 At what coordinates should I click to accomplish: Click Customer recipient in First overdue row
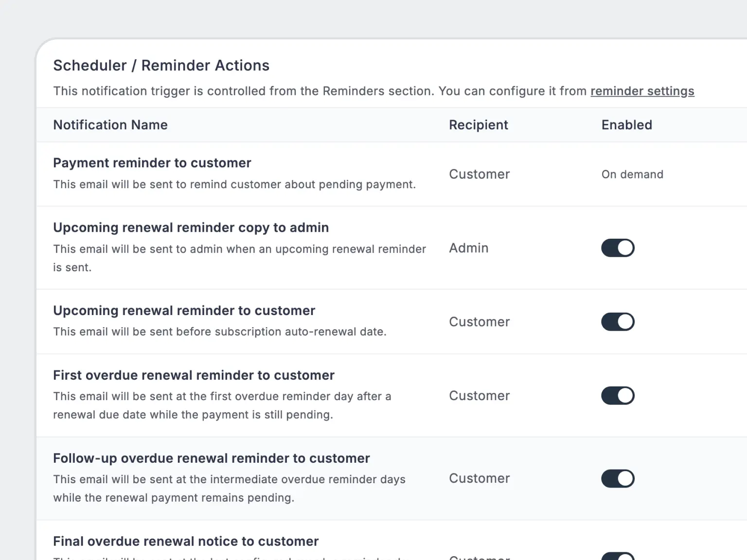coord(480,396)
